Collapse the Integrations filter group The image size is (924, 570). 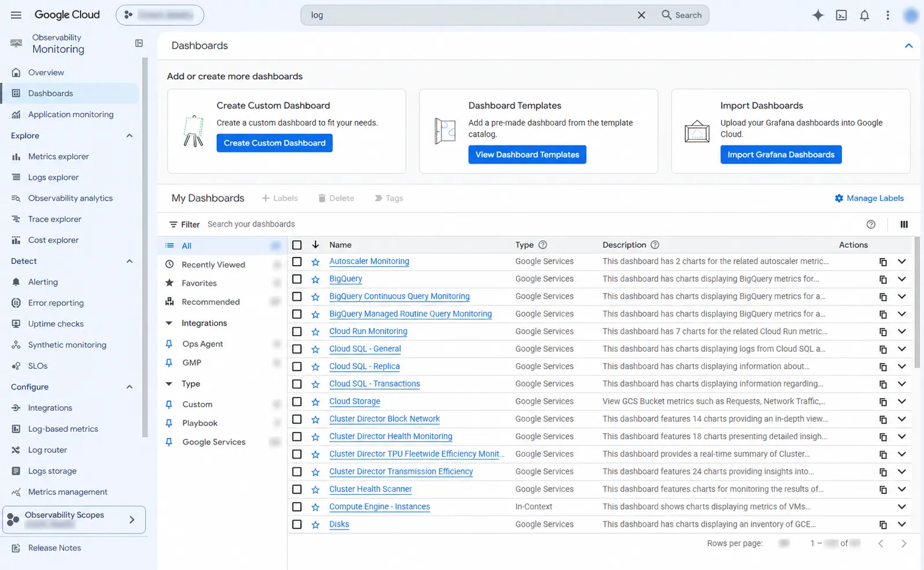169,323
